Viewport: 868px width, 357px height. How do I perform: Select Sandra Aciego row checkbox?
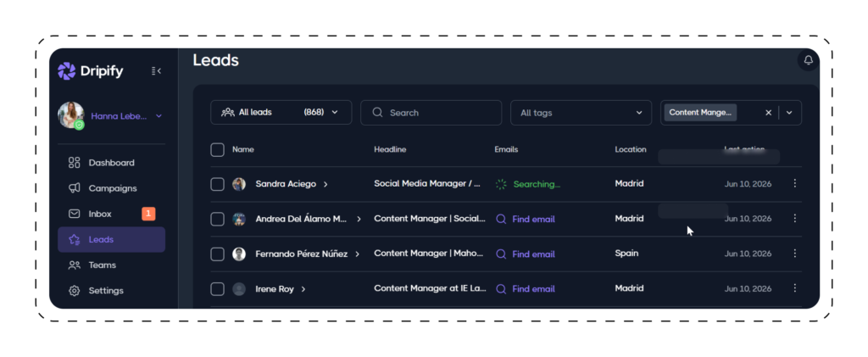click(x=218, y=184)
